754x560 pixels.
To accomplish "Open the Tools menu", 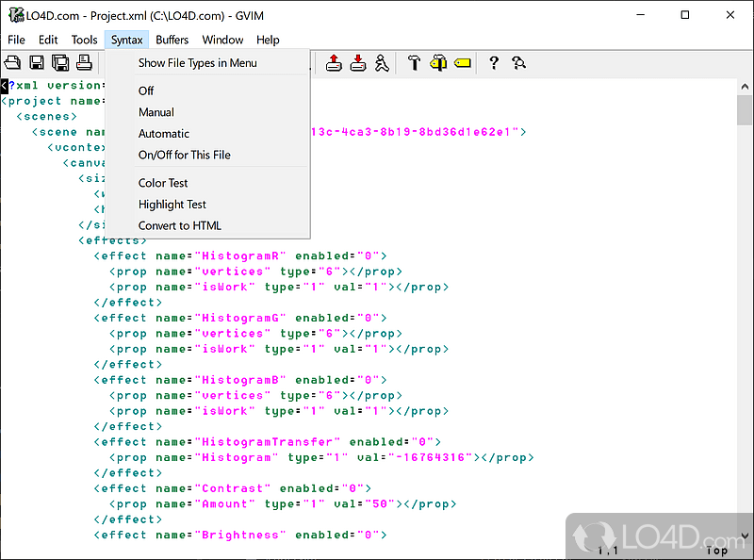I will tap(84, 40).
